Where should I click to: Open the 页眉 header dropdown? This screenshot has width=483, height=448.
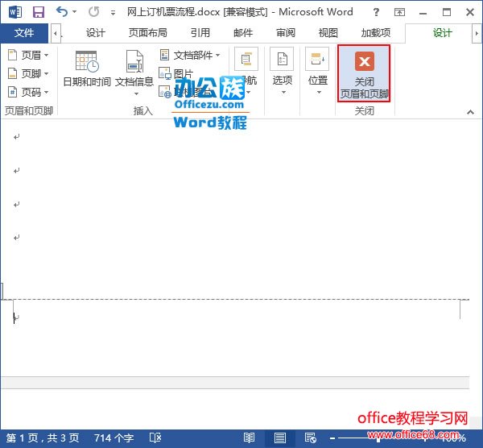(28, 56)
